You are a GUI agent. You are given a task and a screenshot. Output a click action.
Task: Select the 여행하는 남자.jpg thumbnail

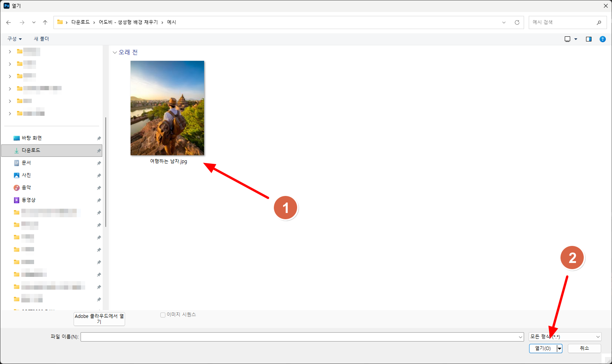pos(167,108)
